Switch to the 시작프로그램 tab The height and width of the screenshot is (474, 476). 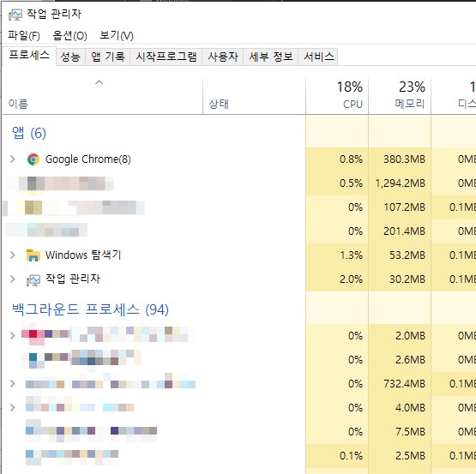[x=166, y=57]
